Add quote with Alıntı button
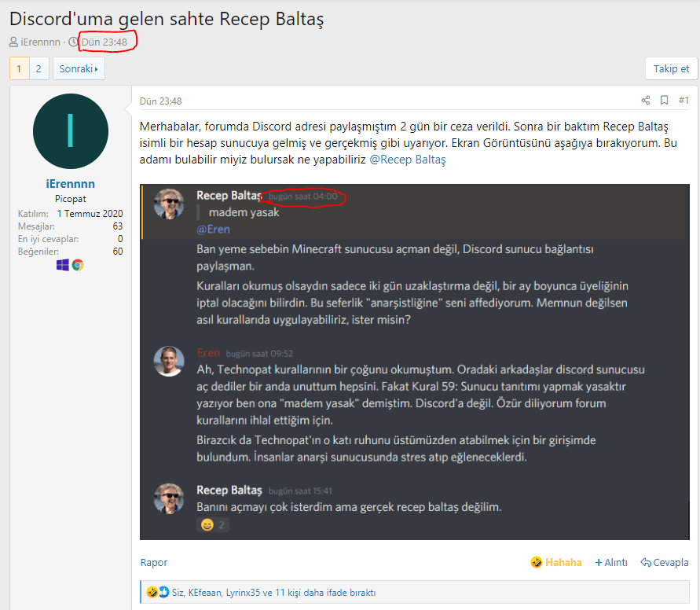 coord(611,563)
